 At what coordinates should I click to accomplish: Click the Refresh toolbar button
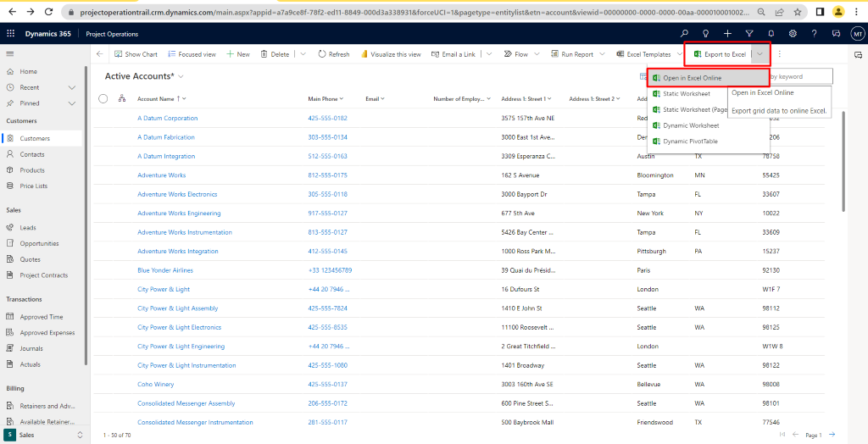pos(333,54)
